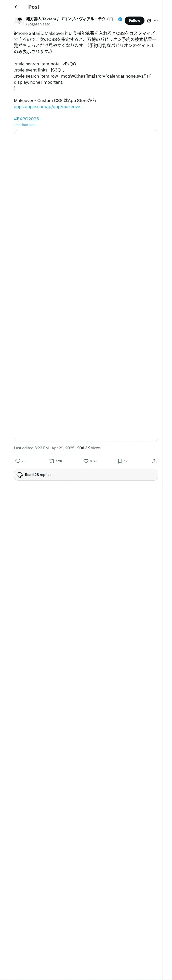This screenshot has height=980, width=172.
Task: Open the author's profile picture
Action: pyautogui.click(x=19, y=21)
